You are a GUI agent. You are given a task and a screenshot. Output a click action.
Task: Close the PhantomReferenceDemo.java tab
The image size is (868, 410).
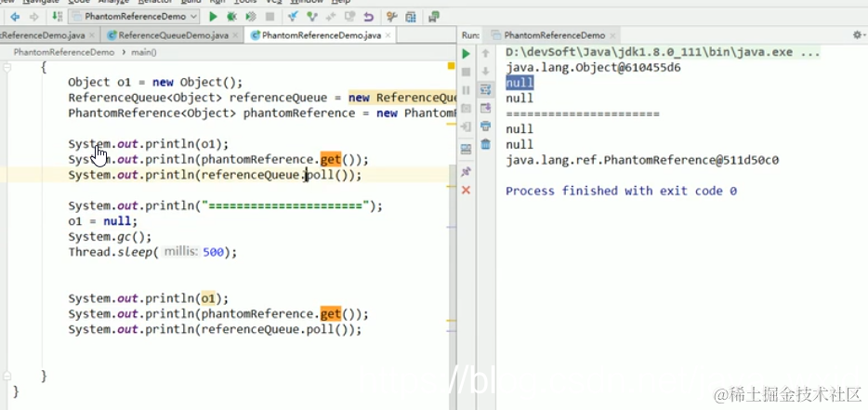click(x=388, y=35)
